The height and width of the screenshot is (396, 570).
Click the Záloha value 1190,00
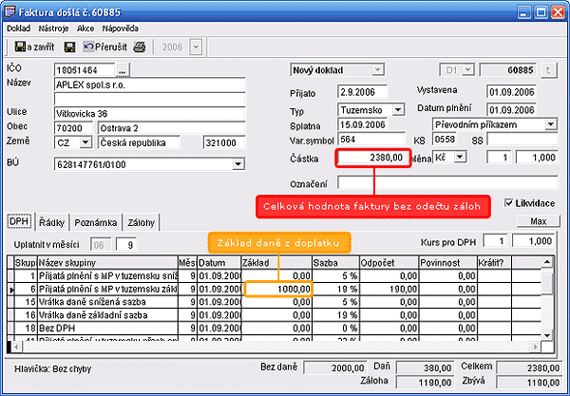[x=425, y=383]
